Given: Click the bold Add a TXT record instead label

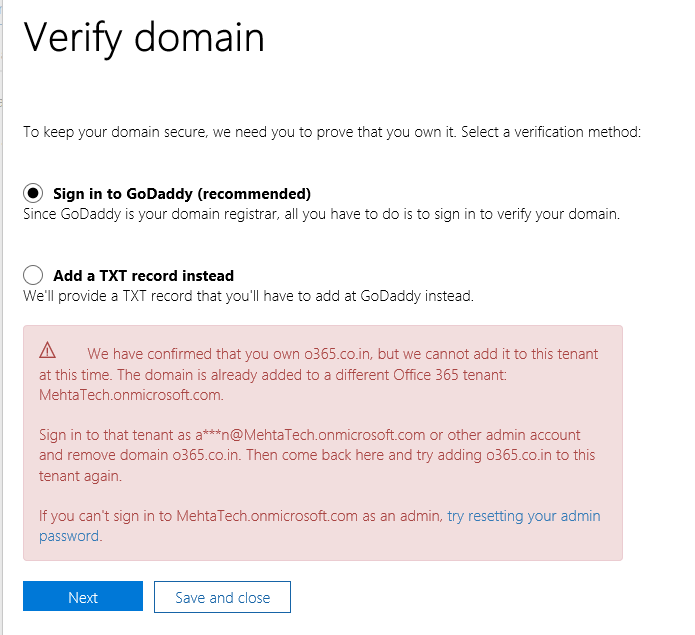Looking at the screenshot, I should pyautogui.click(x=143, y=276).
